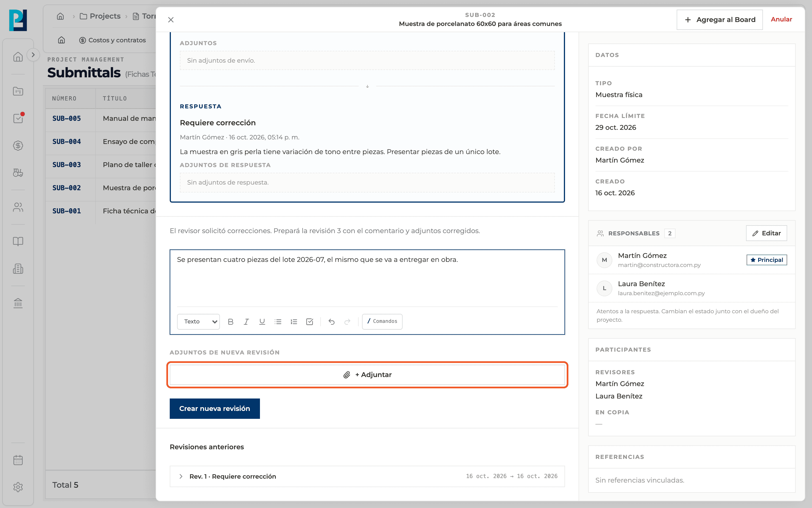Open SUB-004 in the submittals table
Viewport: 812px width, 508px height.
[x=67, y=141]
